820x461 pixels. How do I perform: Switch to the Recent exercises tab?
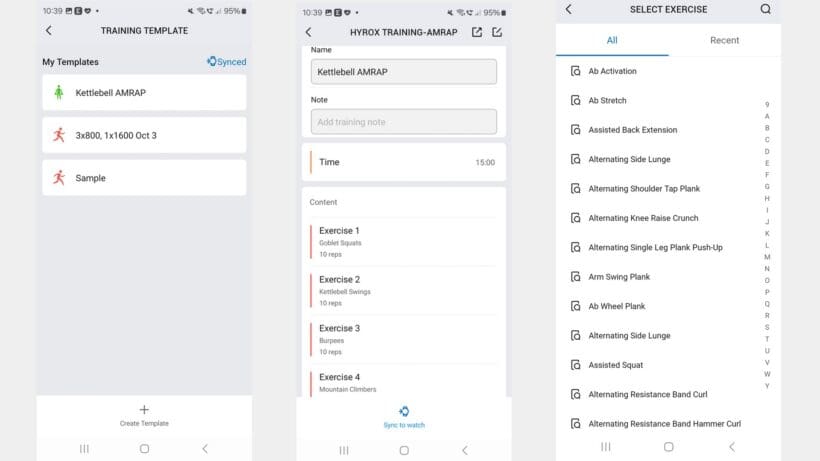tap(724, 41)
